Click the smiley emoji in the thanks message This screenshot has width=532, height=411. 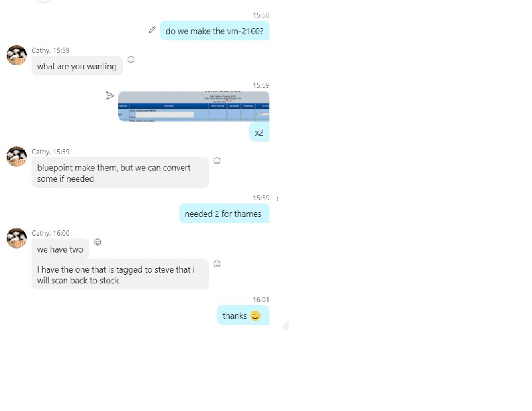(x=255, y=316)
